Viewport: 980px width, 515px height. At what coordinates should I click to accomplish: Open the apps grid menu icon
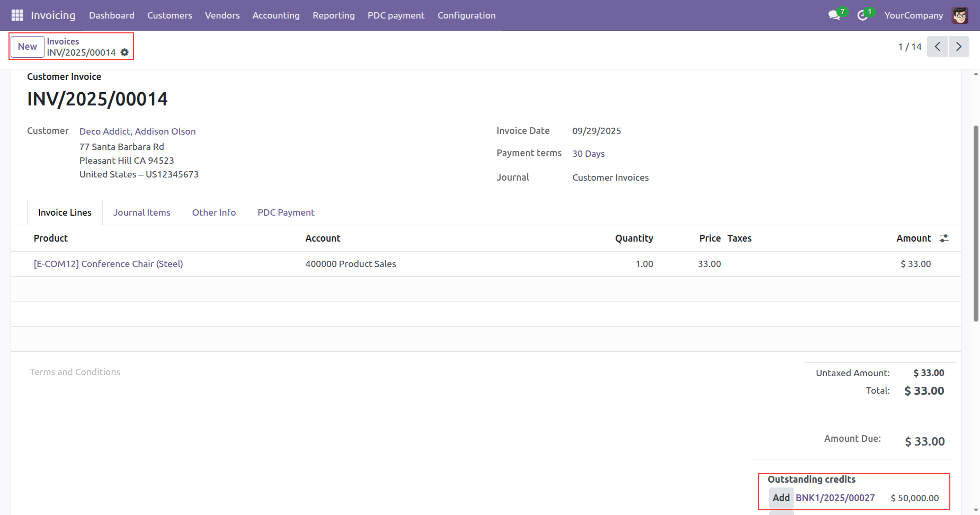point(17,15)
